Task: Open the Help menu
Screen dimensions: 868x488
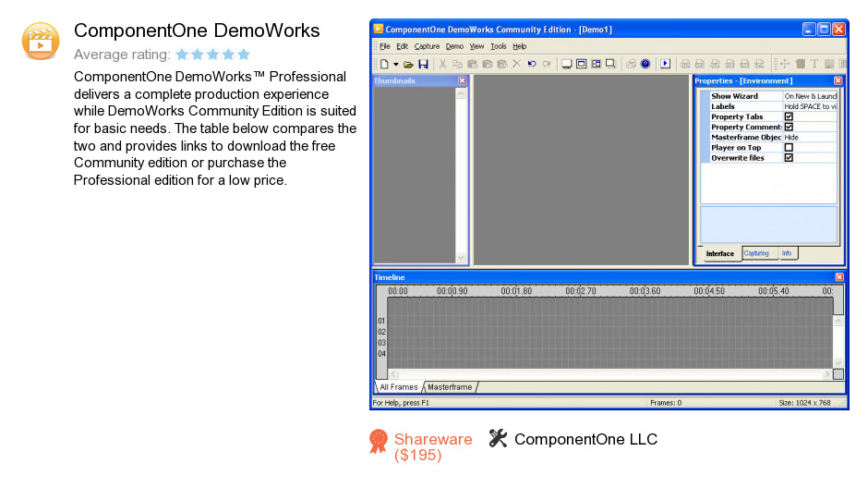Action: coord(519,46)
